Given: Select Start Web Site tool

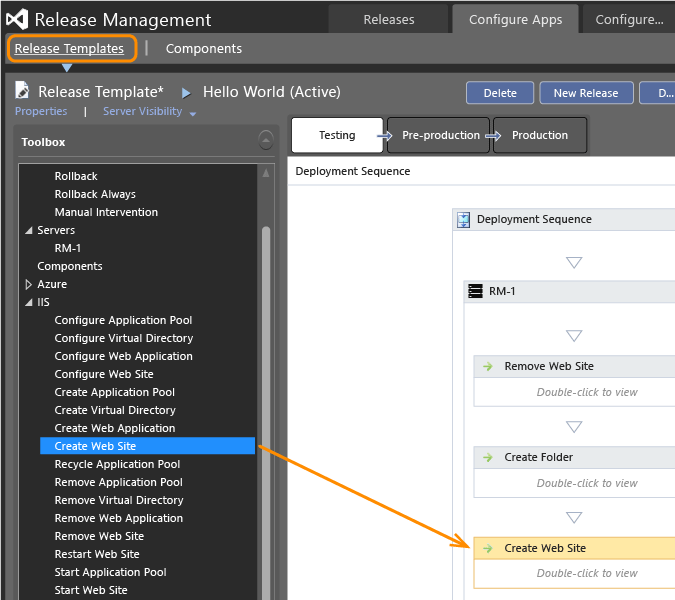Looking at the screenshot, I should point(91,591).
